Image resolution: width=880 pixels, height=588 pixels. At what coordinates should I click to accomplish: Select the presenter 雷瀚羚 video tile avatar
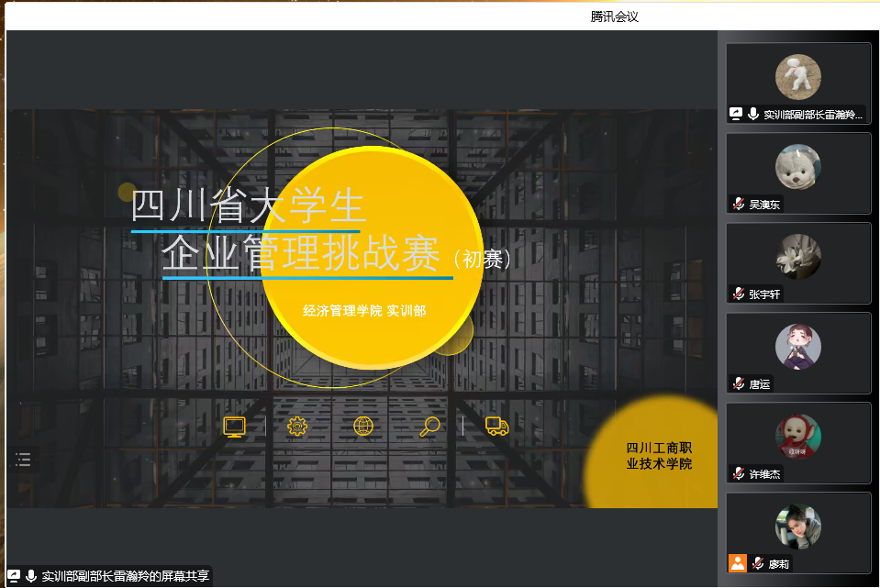pyautogui.click(x=797, y=77)
